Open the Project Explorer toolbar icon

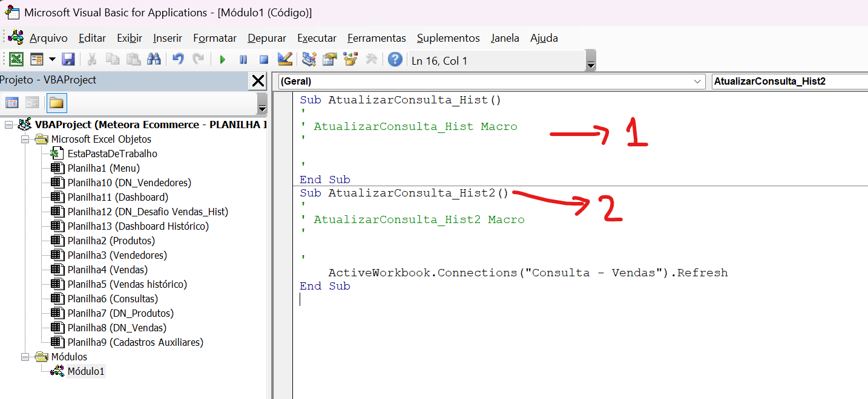309,60
